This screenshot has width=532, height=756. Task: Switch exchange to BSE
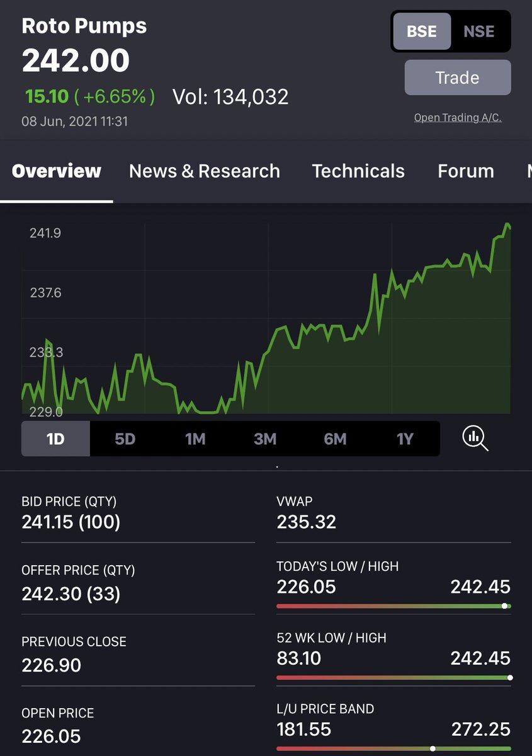[x=422, y=31]
